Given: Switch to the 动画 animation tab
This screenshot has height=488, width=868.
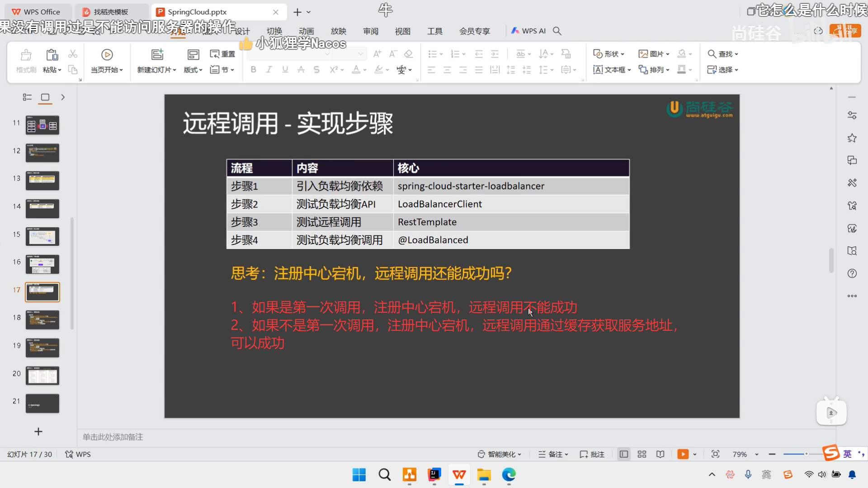Looking at the screenshot, I should 306,31.
